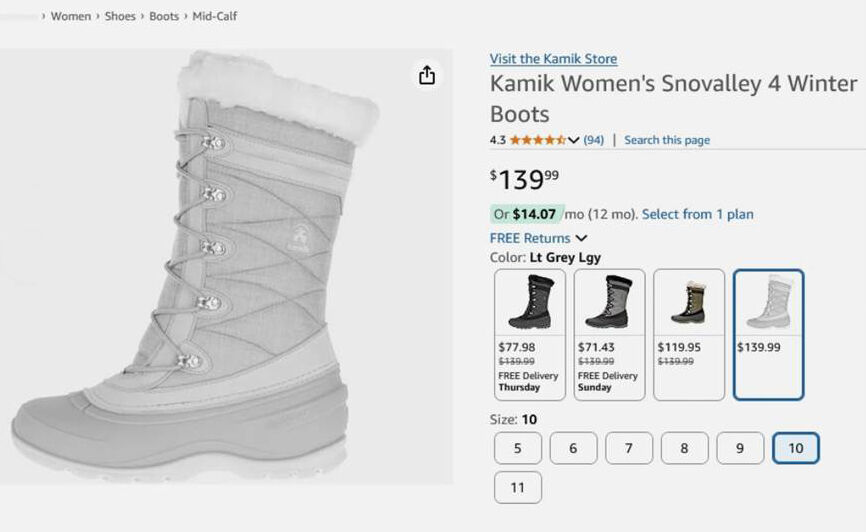Choose size 11

[518, 488]
